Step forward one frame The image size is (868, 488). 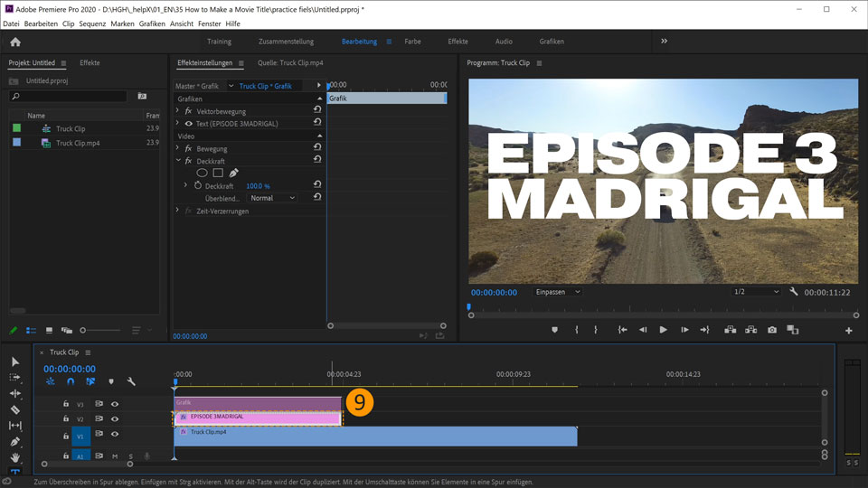pos(684,330)
